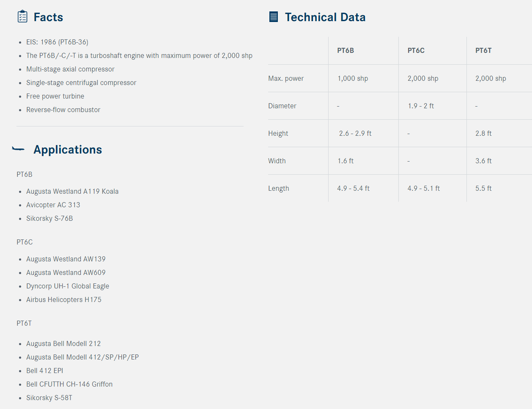Image resolution: width=532 pixels, height=409 pixels.
Task: Click the PT6C table column header
Action: pyautogui.click(x=416, y=50)
